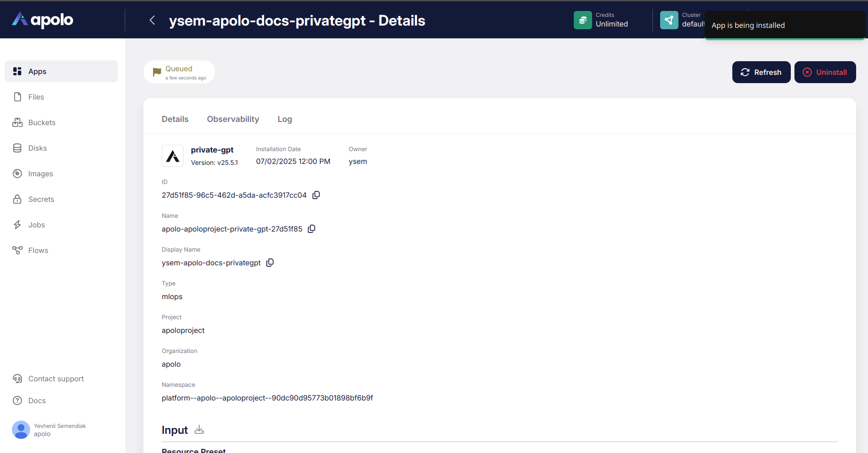Click the Uninstall button
868x453 pixels.
[825, 72]
